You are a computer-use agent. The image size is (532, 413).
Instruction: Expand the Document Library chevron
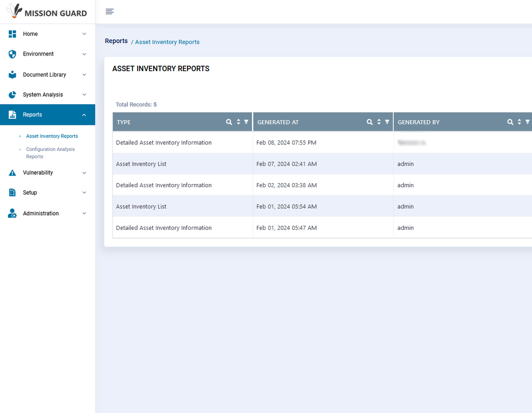[x=84, y=75]
